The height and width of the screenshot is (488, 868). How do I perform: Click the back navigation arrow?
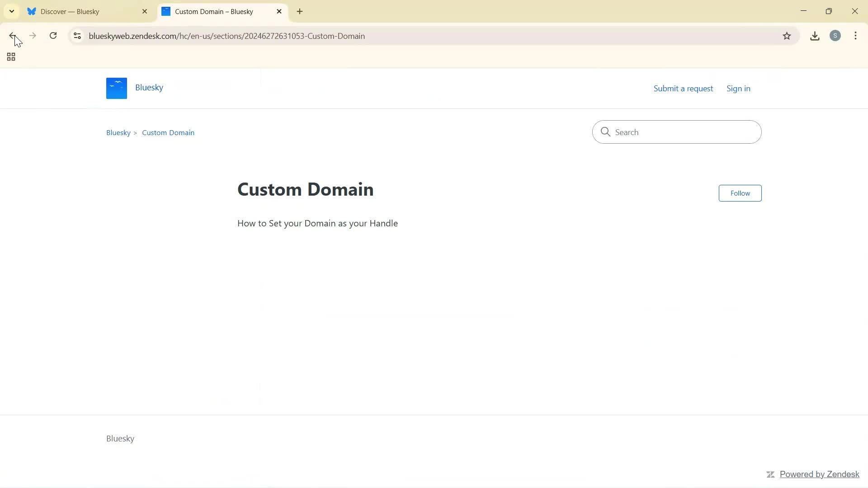[x=13, y=36]
